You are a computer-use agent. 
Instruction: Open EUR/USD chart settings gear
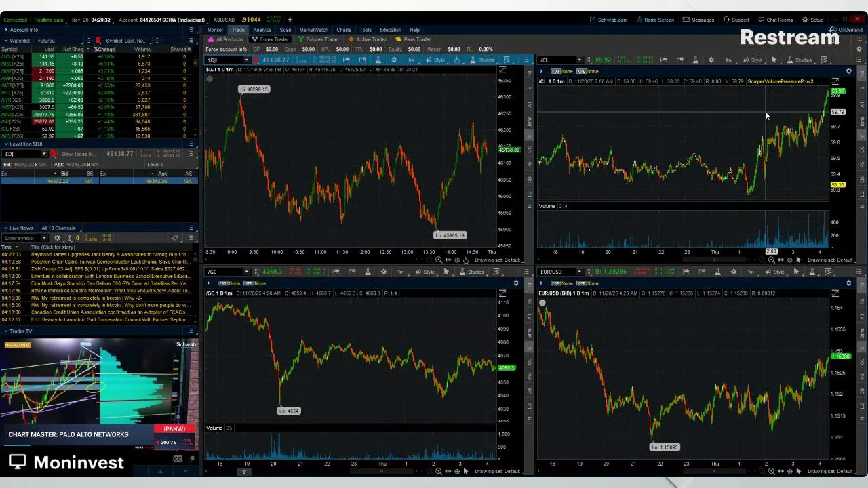(x=733, y=272)
